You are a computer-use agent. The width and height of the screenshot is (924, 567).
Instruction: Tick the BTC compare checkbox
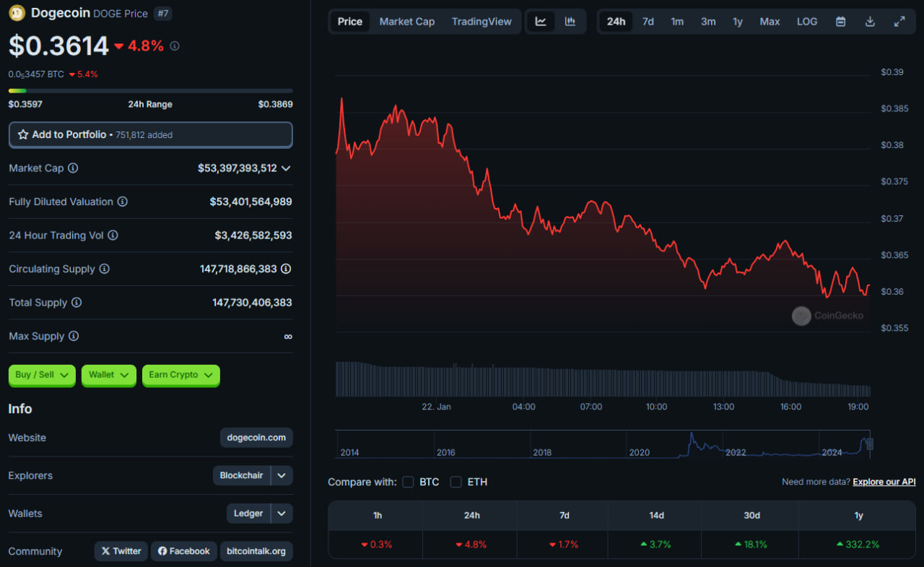click(x=408, y=482)
